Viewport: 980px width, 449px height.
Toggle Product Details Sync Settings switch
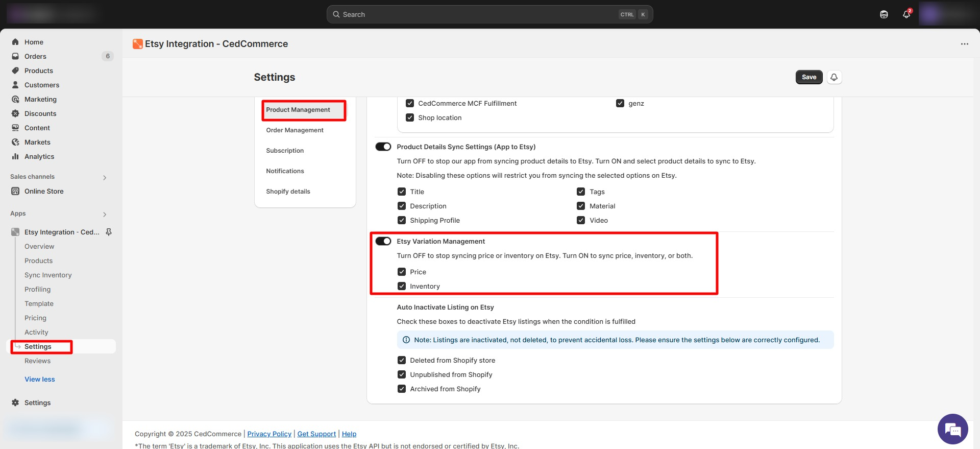383,147
